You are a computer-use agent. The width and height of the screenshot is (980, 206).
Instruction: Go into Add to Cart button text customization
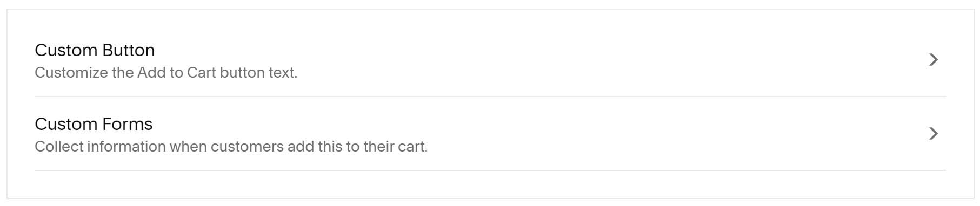click(x=490, y=60)
